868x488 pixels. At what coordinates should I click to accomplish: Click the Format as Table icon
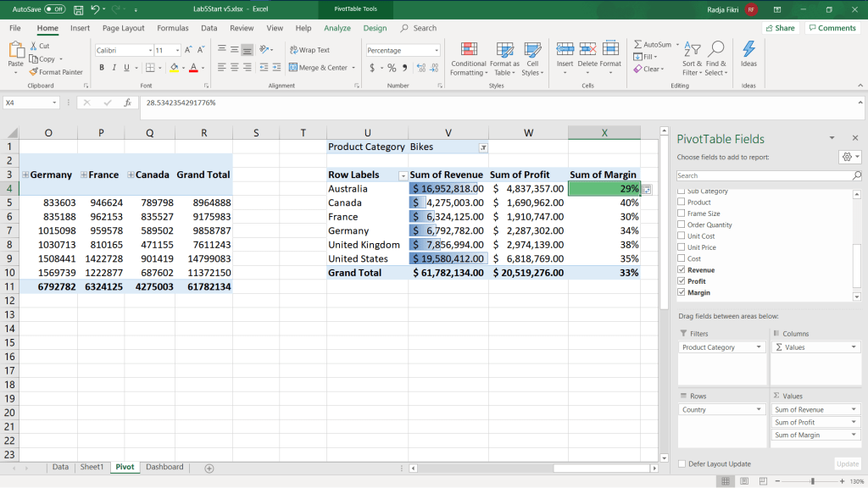pyautogui.click(x=504, y=49)
